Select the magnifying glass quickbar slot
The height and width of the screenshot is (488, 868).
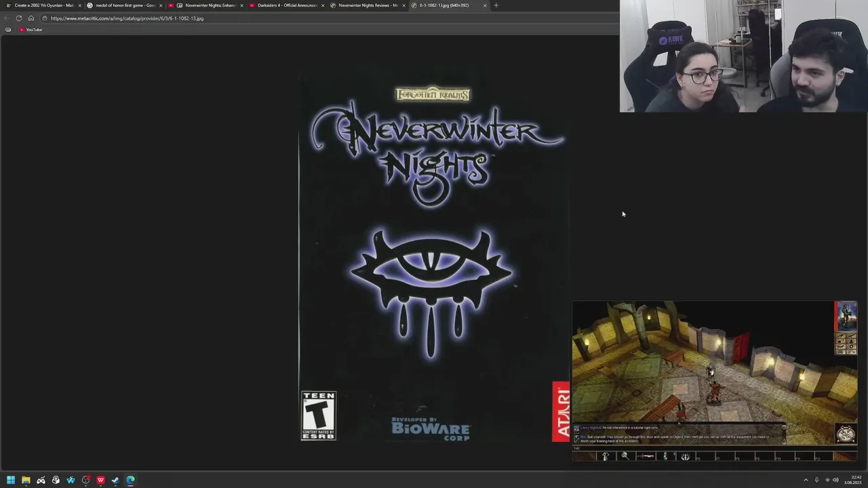(x=625, y=457)
